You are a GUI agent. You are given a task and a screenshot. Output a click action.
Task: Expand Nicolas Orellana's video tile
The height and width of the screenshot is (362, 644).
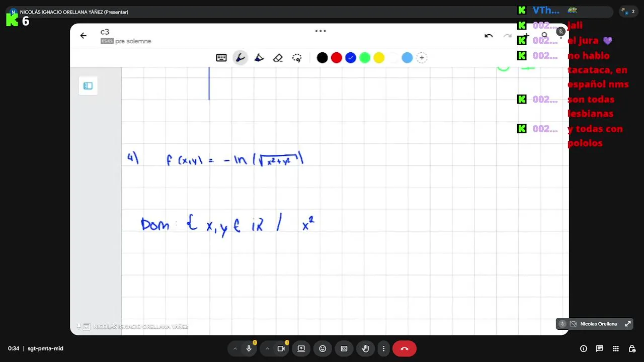(628, 324)
